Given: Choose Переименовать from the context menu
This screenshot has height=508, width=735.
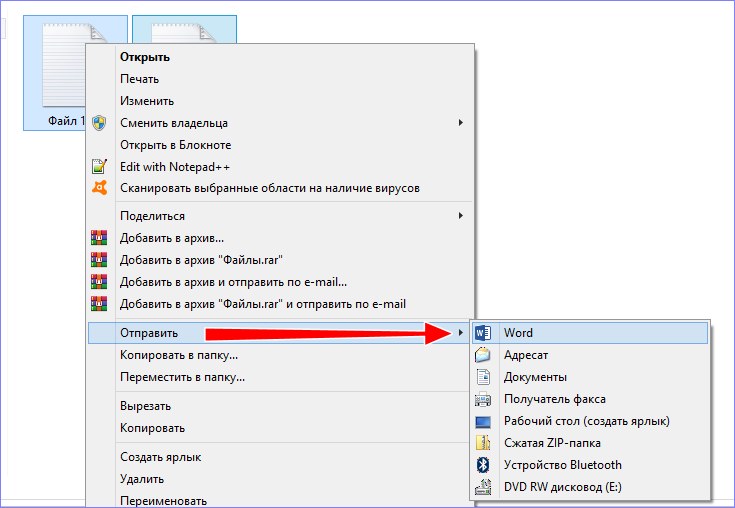Looking at the screenshot, I should (x=280, y=500).
